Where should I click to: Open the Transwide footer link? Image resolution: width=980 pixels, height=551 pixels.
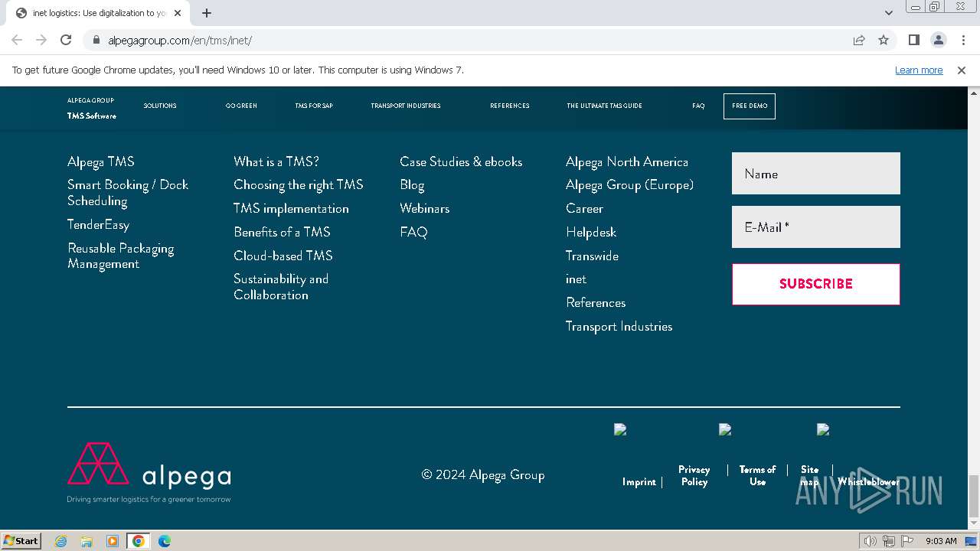click(x=592, y=256)
